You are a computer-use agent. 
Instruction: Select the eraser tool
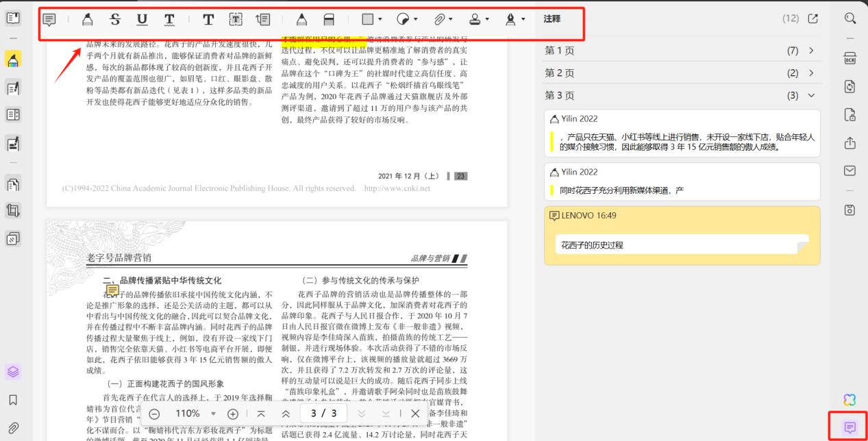(329, 21)
